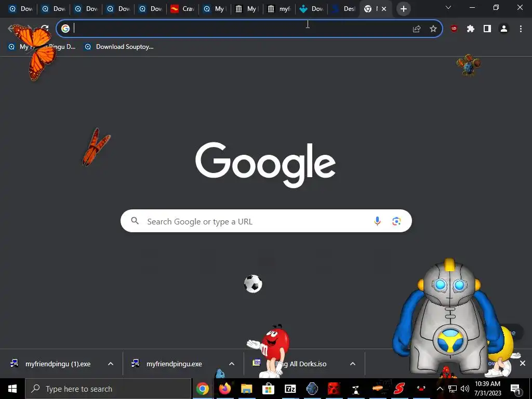Close the active New Tab tab

[384, 9]
